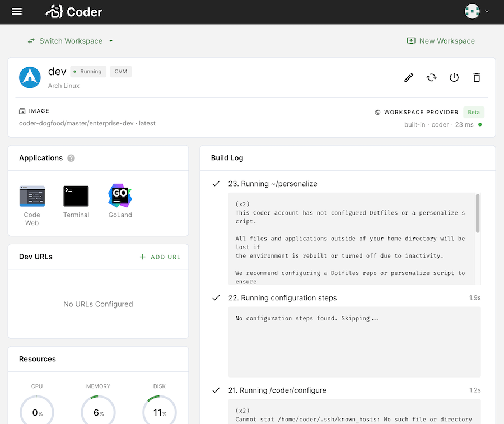Create a New Workspace

441,41
